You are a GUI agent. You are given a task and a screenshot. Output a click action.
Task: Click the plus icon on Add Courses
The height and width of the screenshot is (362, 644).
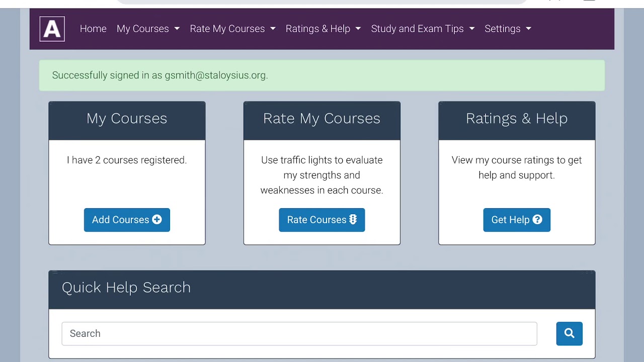click(157, 220)
